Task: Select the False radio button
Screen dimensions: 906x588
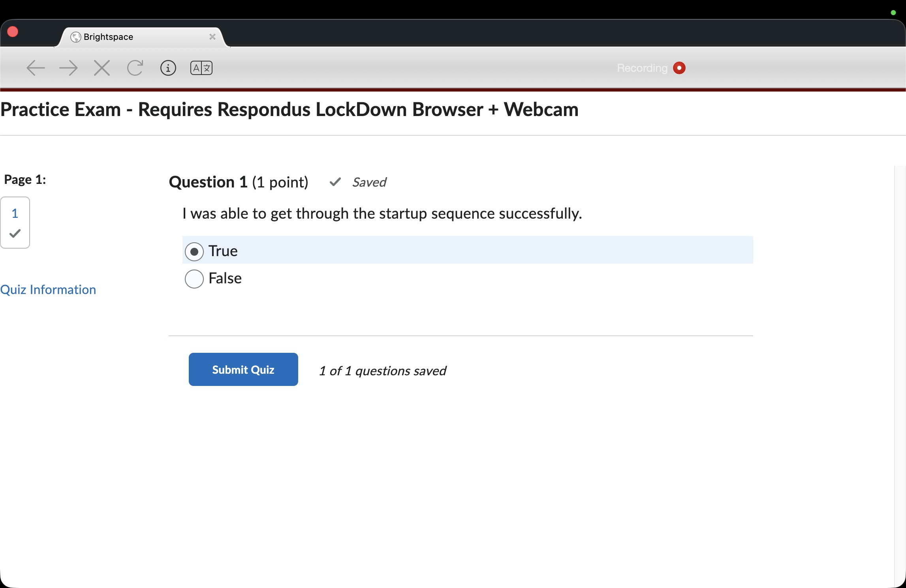Action: click(x=194, y=279)
